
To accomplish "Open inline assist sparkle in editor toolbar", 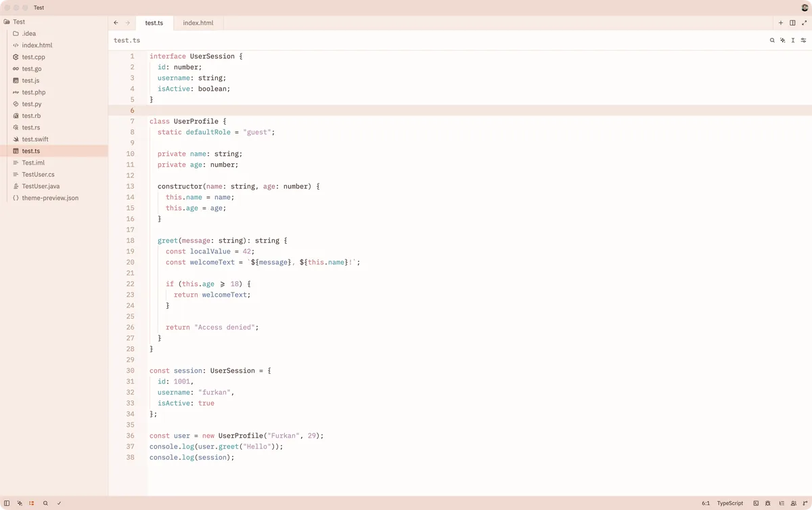I will click(x=783, y=41).
